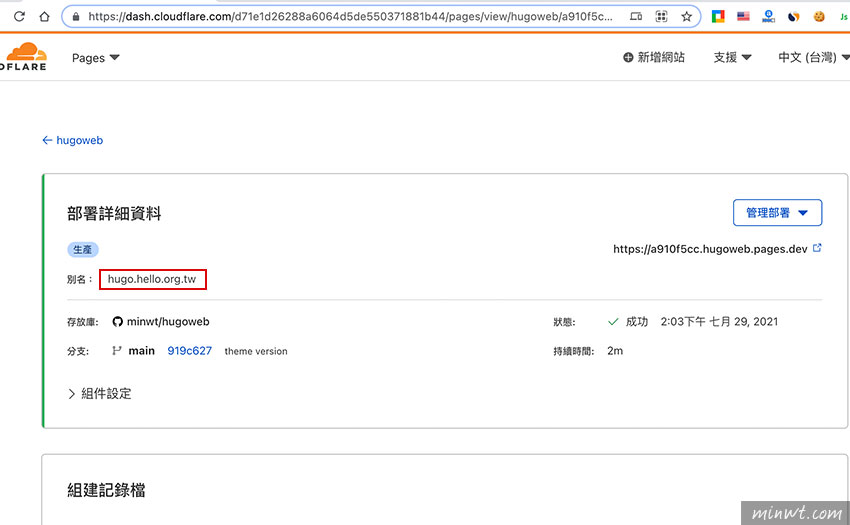Screen dimensions: 850x525
Task: Open the Pages dropdown menu
Action: click(95, 58)
